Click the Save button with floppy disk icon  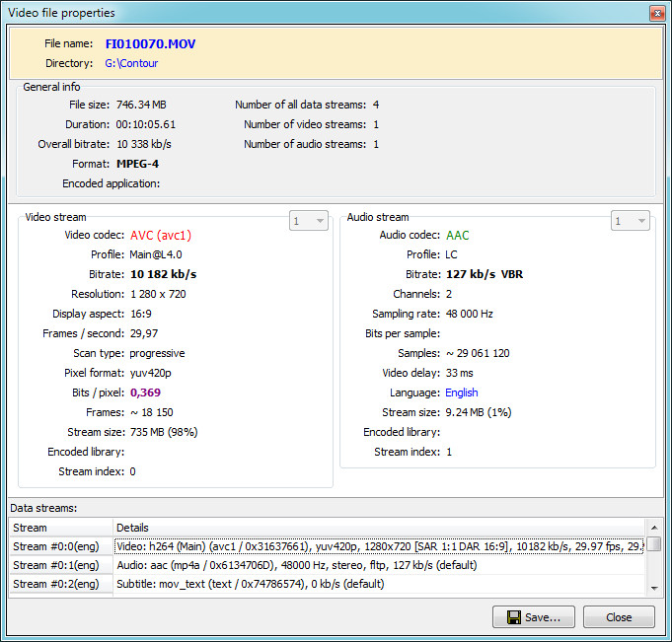[x=533, y=616]
